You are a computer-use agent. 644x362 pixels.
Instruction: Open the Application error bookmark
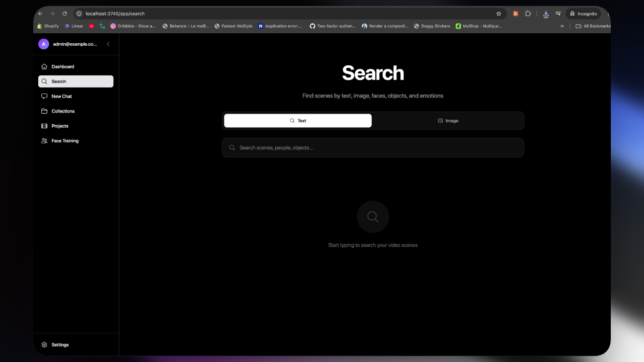(280, 26)
